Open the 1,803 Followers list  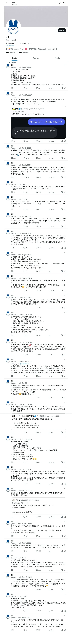pyautogui.click(x=23, y=52)
